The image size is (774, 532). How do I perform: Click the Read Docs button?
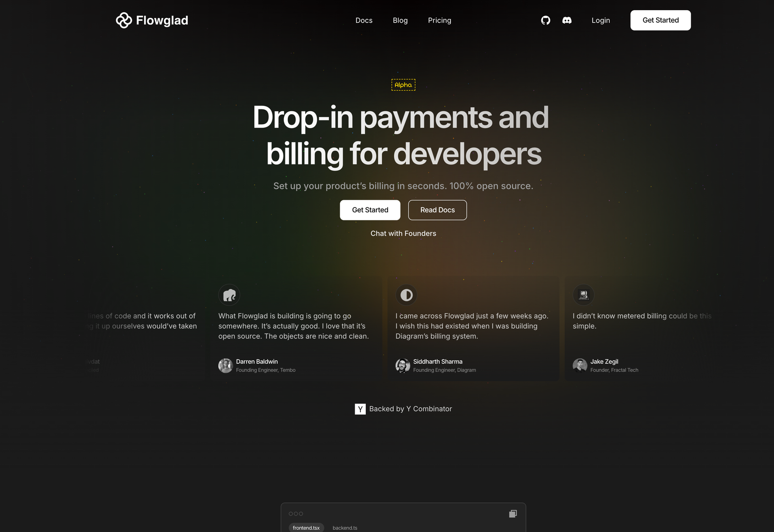(x=437, y=210)
